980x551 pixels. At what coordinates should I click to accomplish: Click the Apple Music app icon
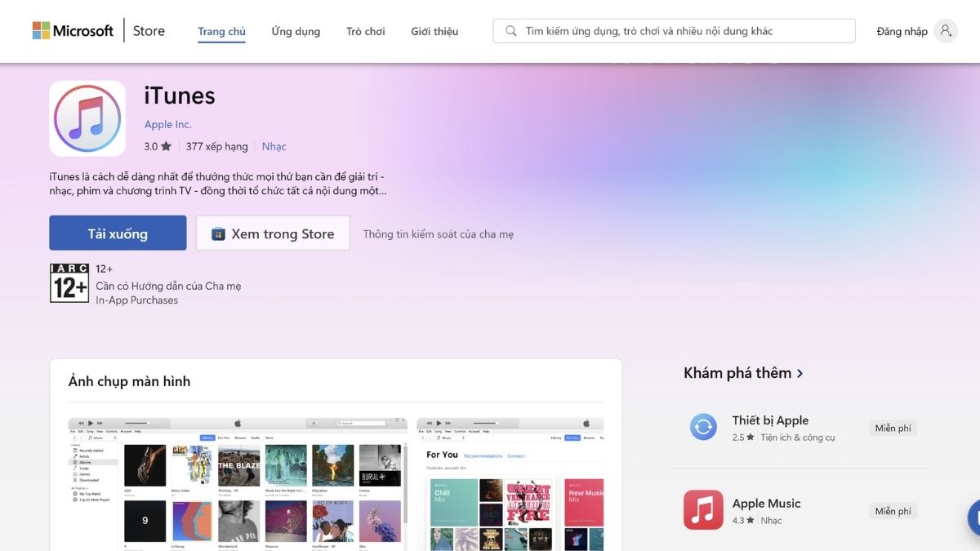(x=703, y=510)
